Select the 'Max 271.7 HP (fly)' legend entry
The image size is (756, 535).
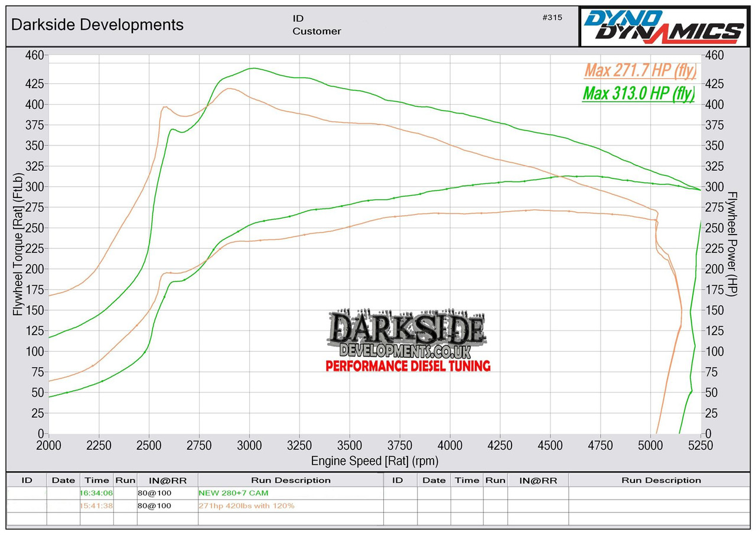pos(640,72)
